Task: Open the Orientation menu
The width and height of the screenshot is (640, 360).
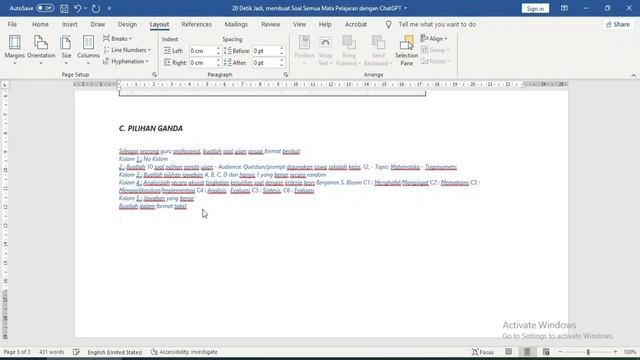Action: pos(41,50)
